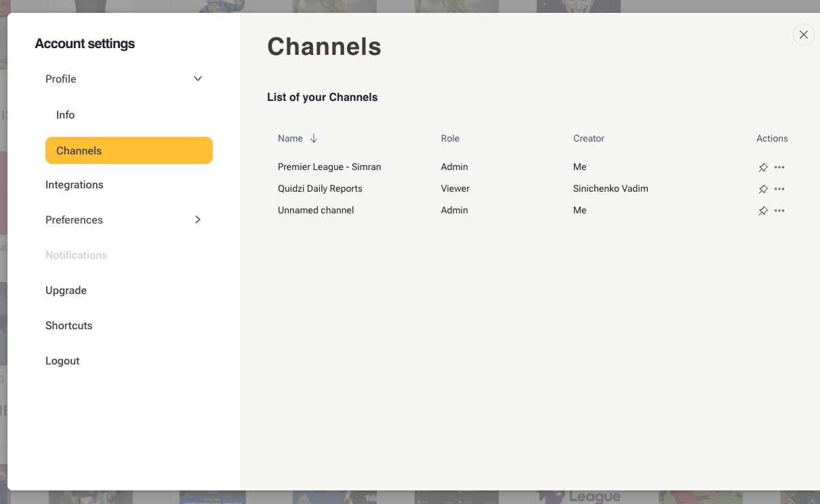View the Shortcuts section
The height and width of the screenshot is (504, 820).
click(69, 326)
